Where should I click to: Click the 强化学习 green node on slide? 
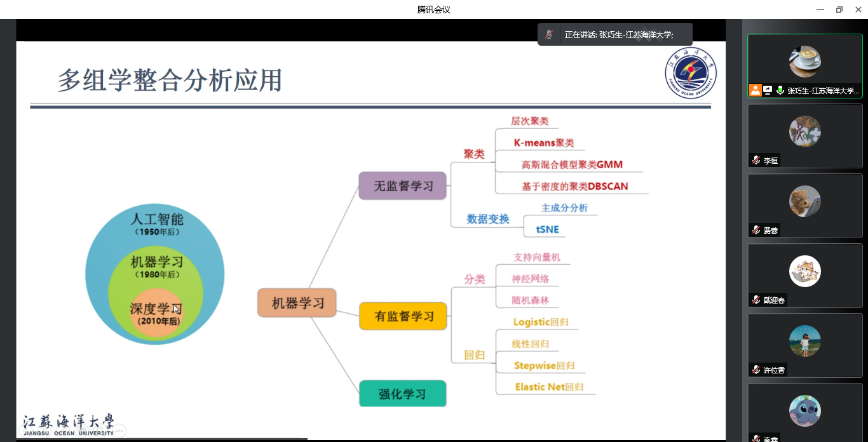[x=402, y=394]
